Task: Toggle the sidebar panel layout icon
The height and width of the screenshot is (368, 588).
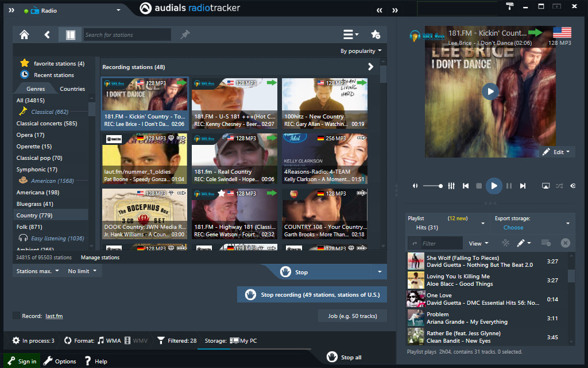Action: tap(70, 35)
